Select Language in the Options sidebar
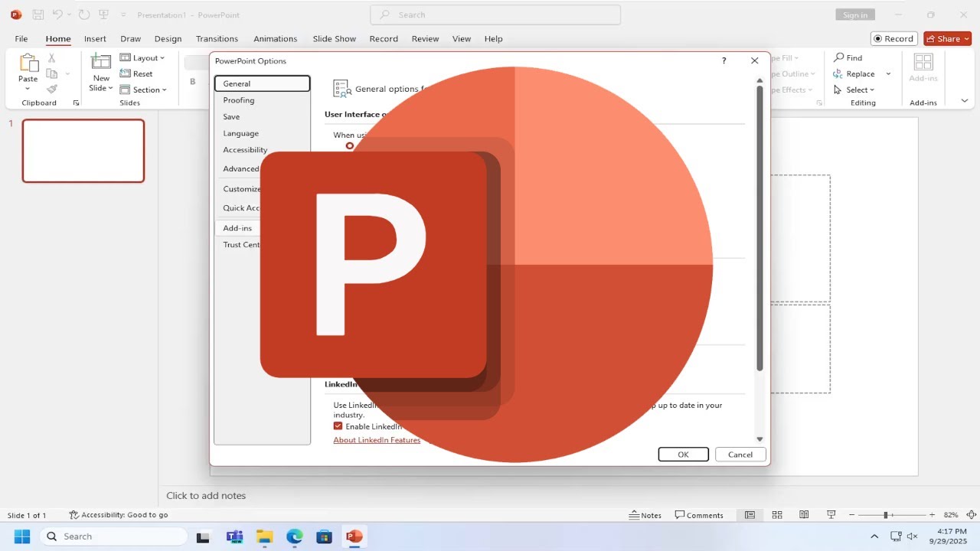The width and height of the screenshot is (980, 551). [262, 133]
